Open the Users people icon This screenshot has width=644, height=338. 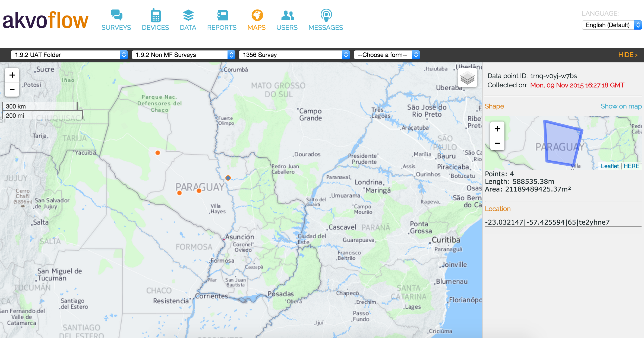(x=287, y=15)
